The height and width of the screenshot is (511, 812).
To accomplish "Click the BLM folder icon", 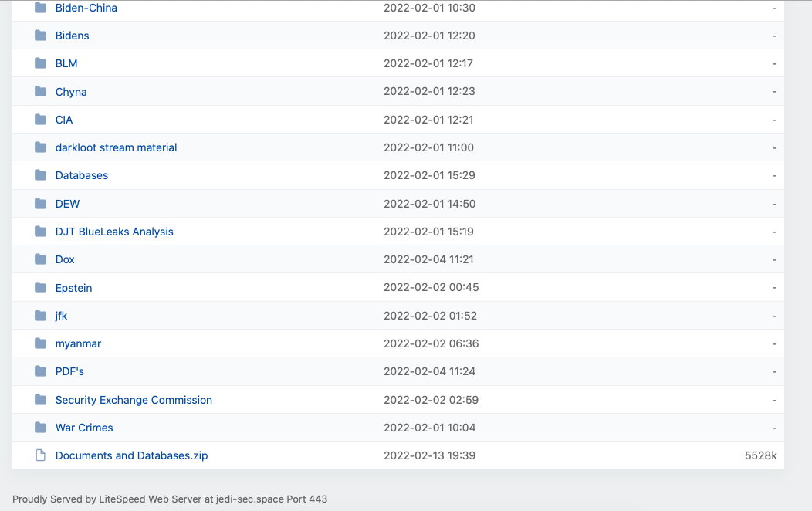I will (40, 63).
